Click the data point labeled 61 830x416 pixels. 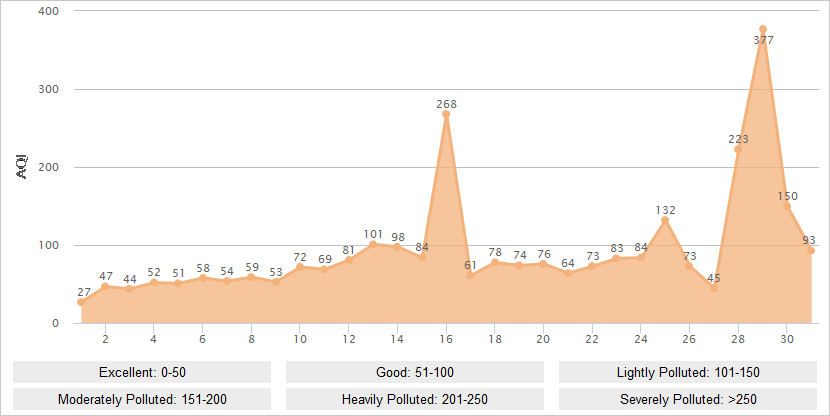pos(470,275)
